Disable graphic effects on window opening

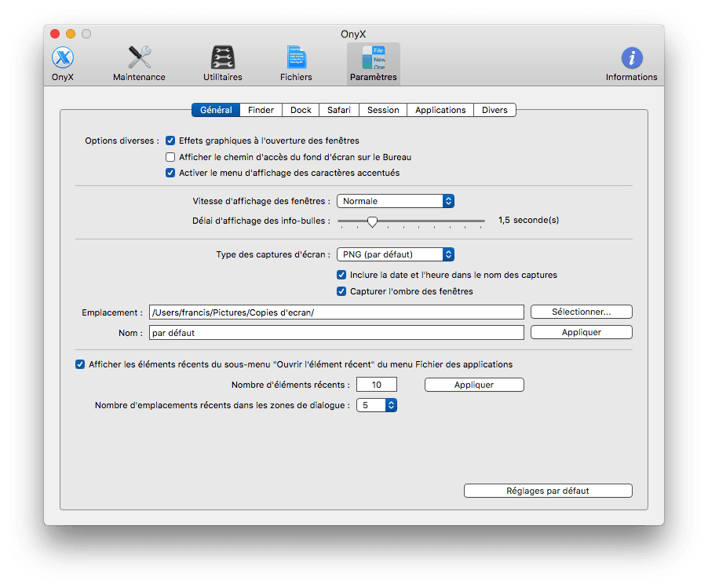tap(170, 141)
